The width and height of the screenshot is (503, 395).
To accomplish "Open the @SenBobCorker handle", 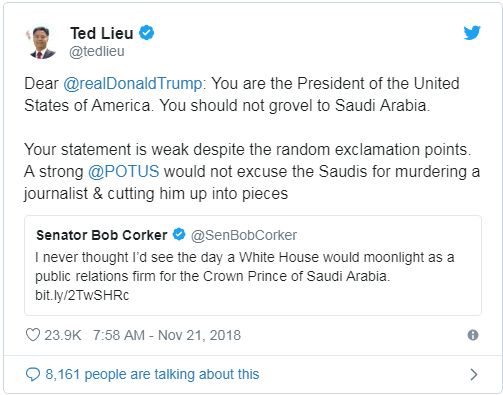I will [x=244, y=235].
